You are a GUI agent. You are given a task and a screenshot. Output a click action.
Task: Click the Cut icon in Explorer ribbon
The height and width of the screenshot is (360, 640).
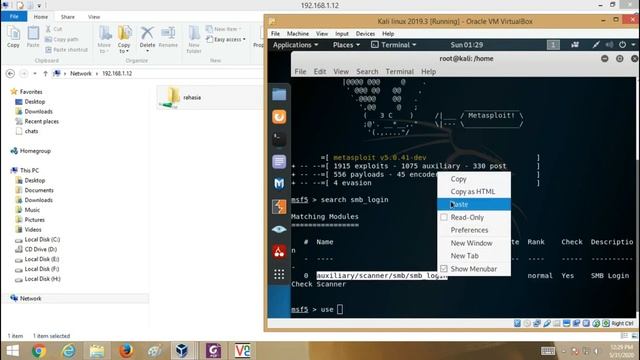pos(54,29)
